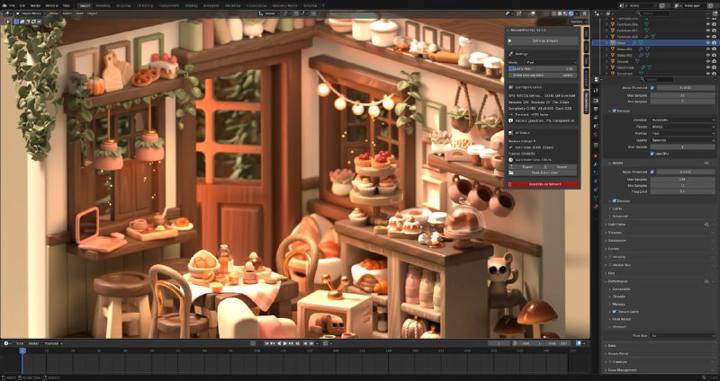720x381 pixels.
Task: Toggle the Render Denoise checkbox
Action: point(614,201)
